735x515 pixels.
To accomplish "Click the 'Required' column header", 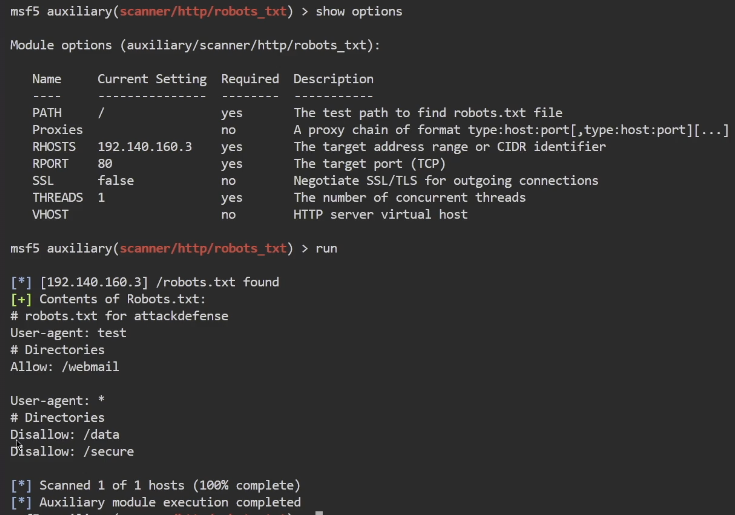I will (x=250, y=79).
